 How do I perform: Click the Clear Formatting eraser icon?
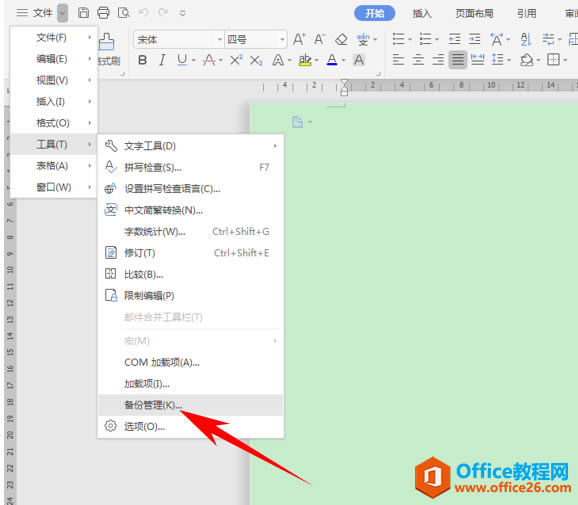(341, 39)
